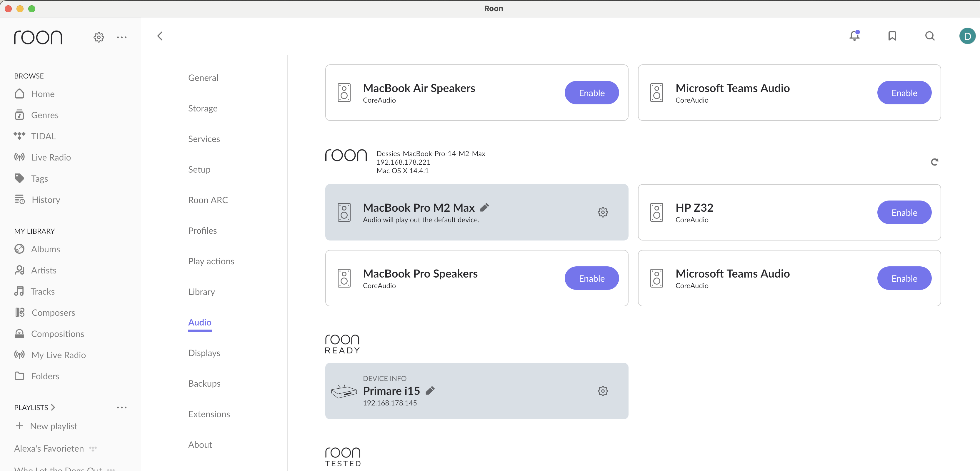Open Compositions library
This screenshot has height=471, width=980.
[x=49, y=334]
